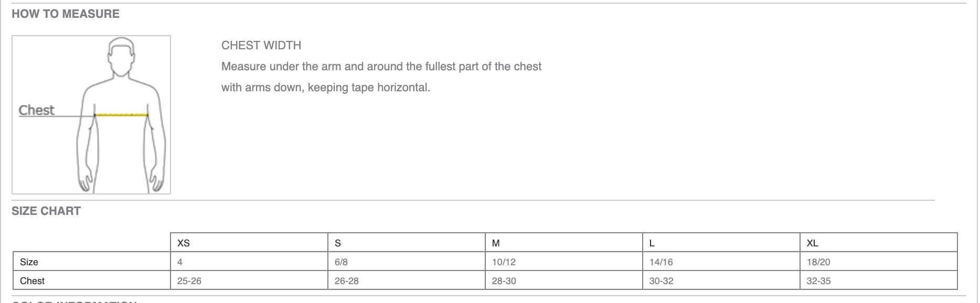The width and height of the screenshot is (980, 303).
Task: Select the S column header
Action: (338, 243)
